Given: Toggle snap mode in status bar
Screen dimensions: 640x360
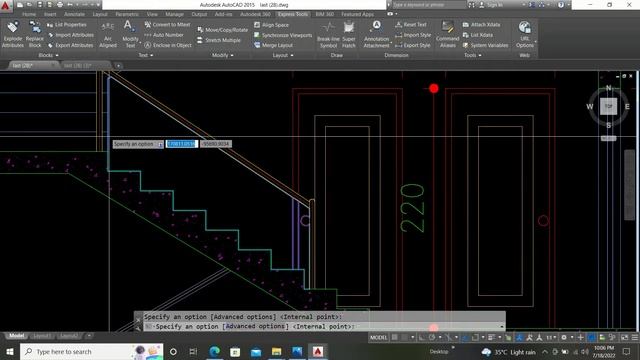Looking at the screenshot, I should point(404,338).
